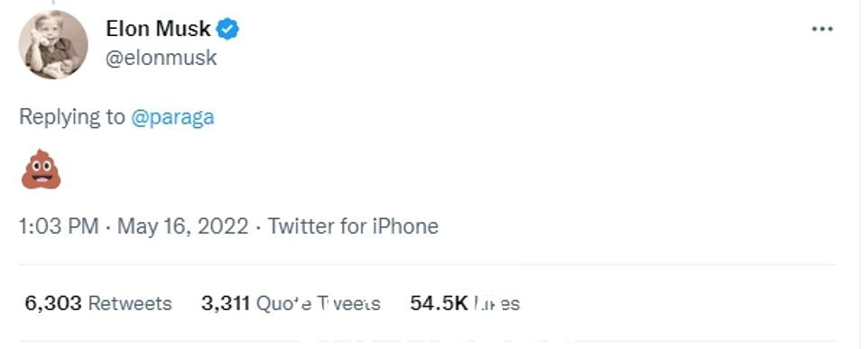Select the 6,303 retweet count number
Viewport: 868px width, 349px height.
[x=53, y=303]
